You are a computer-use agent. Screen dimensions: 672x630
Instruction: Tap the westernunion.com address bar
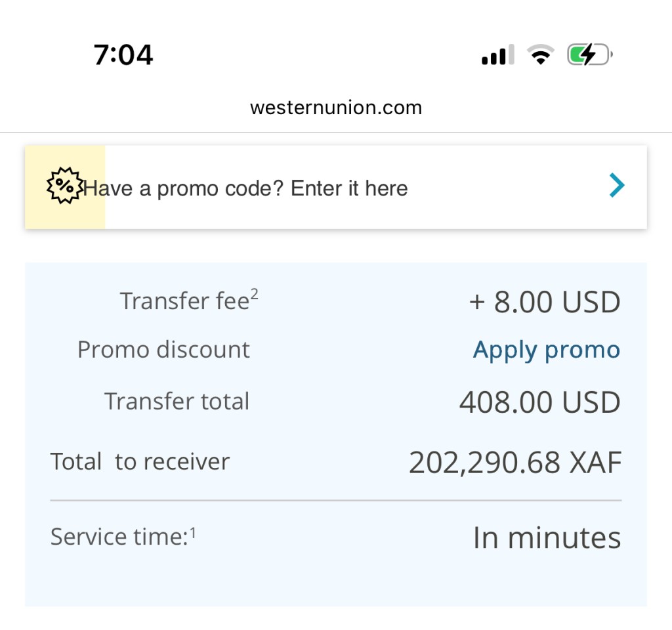coord(335,108)
